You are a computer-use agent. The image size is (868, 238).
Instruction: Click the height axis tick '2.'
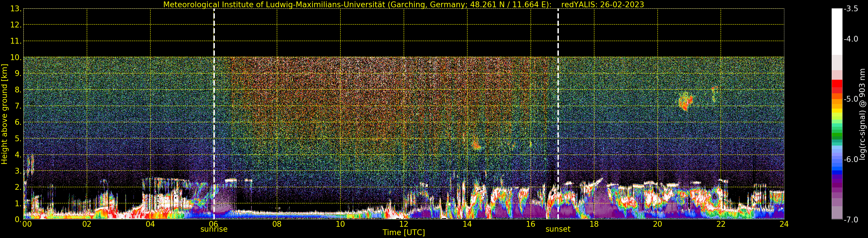pos(18,187)
